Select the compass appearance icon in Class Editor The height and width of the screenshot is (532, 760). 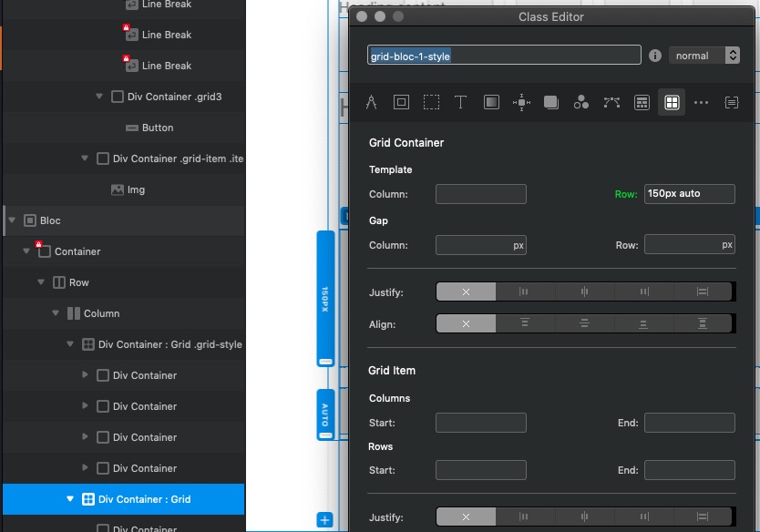click(x=371, y=103)
